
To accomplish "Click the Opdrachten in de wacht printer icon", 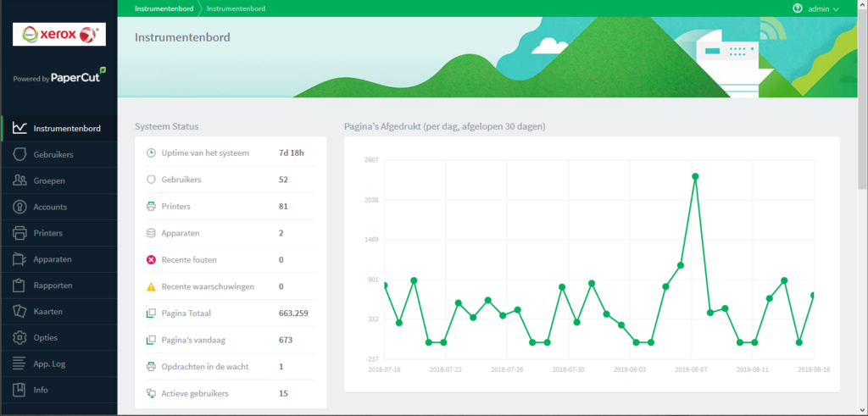I will coord(151,366).
